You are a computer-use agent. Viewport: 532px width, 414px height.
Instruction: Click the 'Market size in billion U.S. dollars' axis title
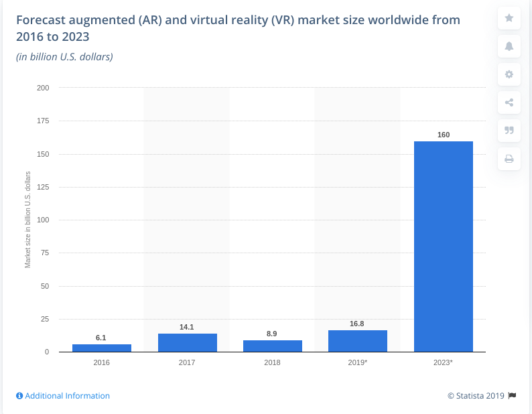click(x=27, y=220)
